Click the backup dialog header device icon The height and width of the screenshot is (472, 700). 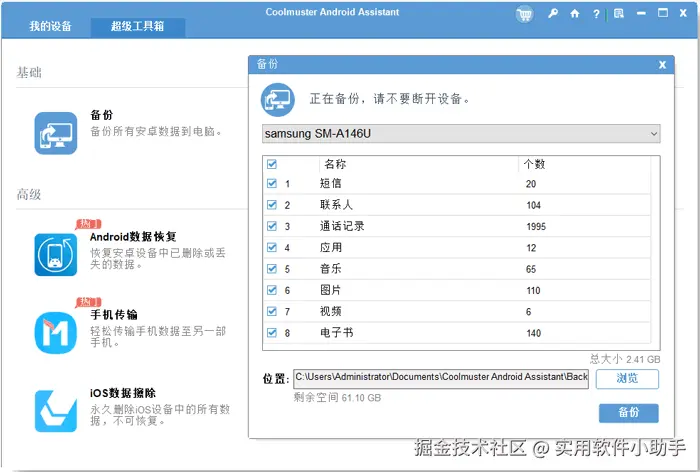(278, 100)
